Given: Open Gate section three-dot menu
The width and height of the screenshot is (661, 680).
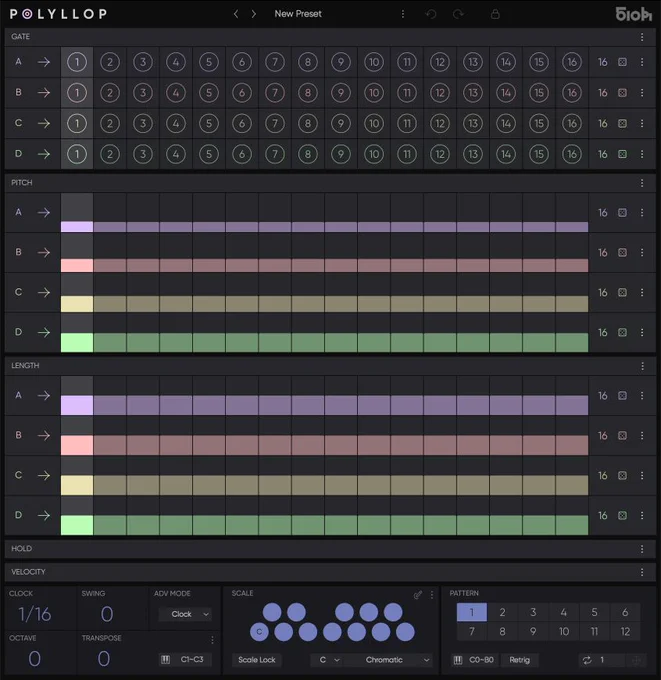Looking at the screenshot, I should tap(642, 37).
